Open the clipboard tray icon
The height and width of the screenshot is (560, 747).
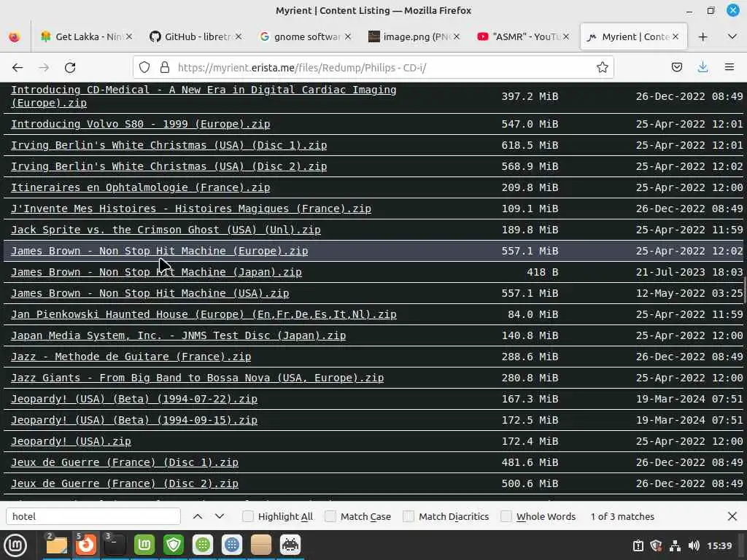tap(638, 545)
